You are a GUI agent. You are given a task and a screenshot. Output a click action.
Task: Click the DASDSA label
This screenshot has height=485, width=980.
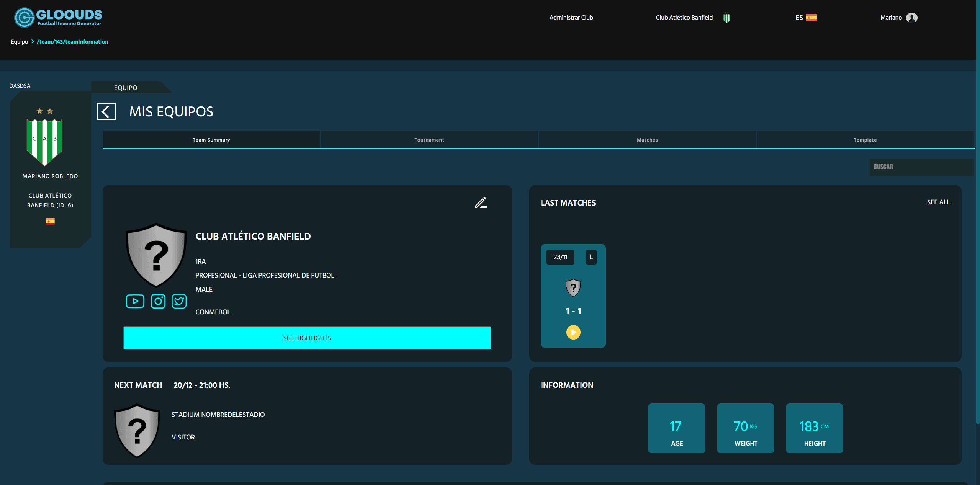click(x=20, y=86)
